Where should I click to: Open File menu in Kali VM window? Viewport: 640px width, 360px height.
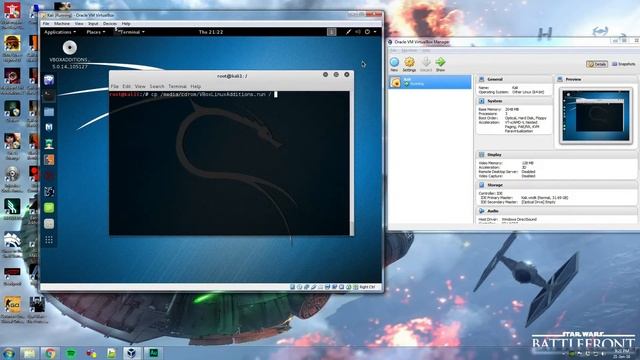(x=46, y=24)
